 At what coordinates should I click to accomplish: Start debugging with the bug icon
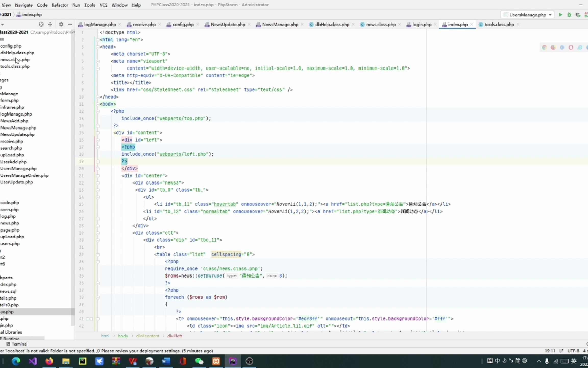pos(569,15)
